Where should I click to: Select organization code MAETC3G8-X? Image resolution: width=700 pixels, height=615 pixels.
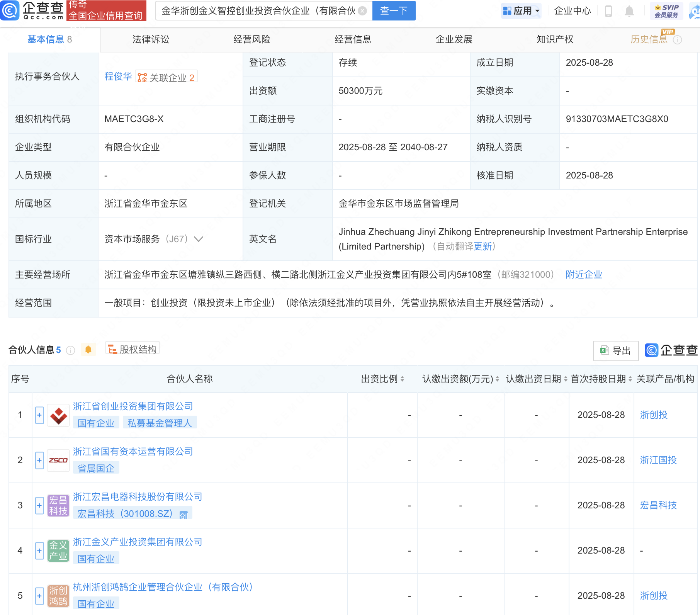point(134,119)
